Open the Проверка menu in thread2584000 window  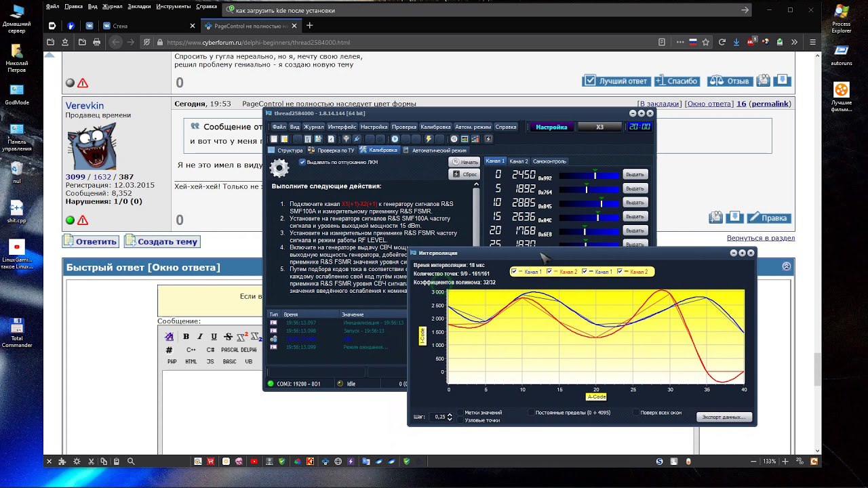point(404,127)
